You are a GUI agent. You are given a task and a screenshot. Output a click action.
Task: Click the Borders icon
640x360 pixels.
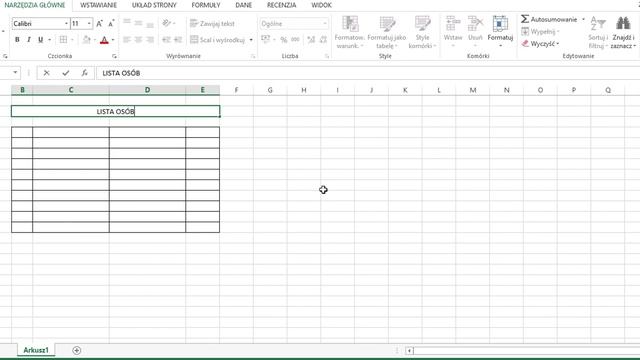(x=63, y=40)
